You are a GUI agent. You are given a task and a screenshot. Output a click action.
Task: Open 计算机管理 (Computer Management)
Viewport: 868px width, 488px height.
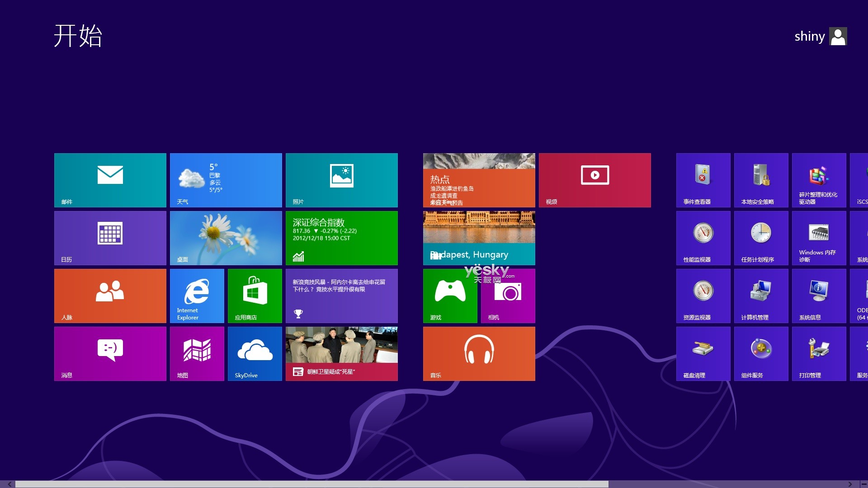coord(760,296)
